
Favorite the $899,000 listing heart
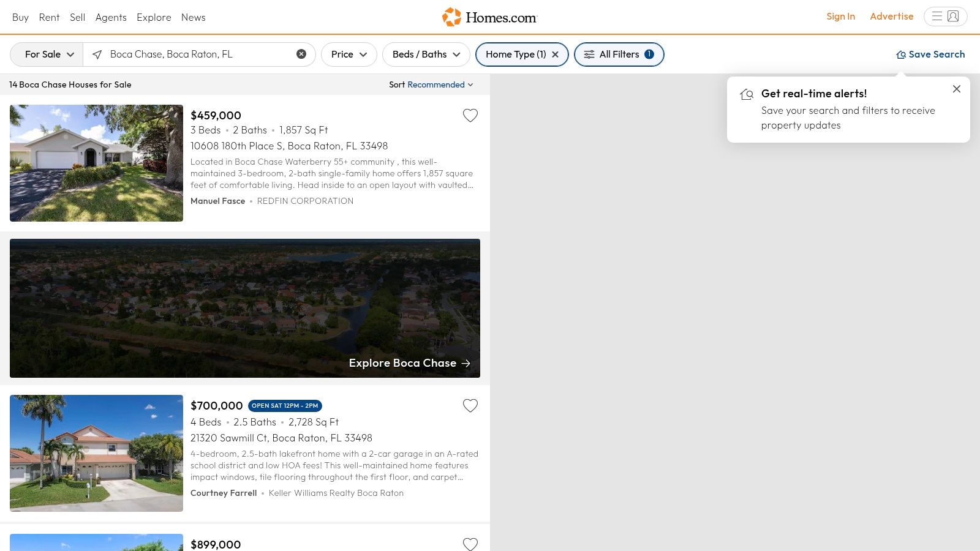coord(470,544)
